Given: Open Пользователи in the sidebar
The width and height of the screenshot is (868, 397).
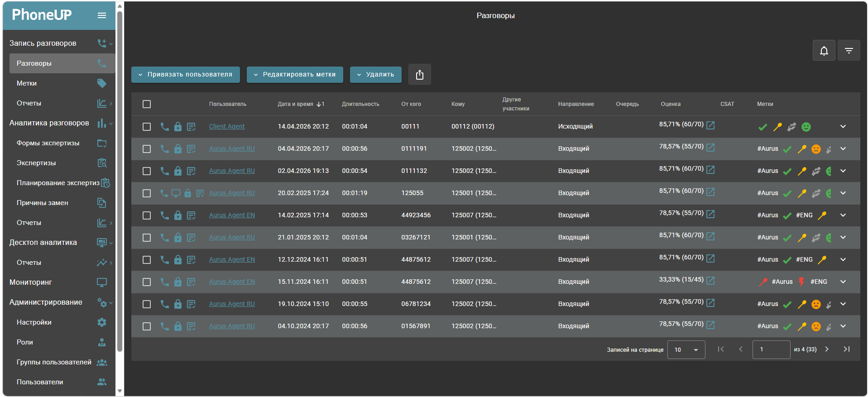Looking at the screenshot, I should (62, 382).
